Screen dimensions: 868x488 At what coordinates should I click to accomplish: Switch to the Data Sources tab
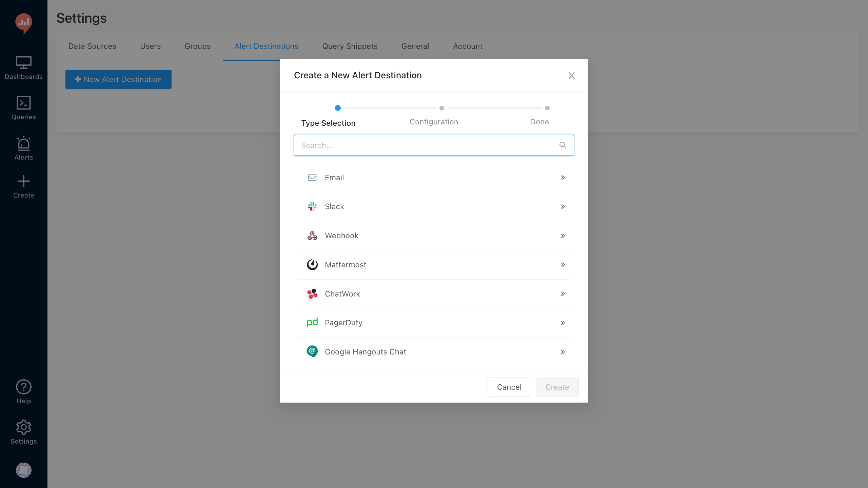tap(92, 46)
